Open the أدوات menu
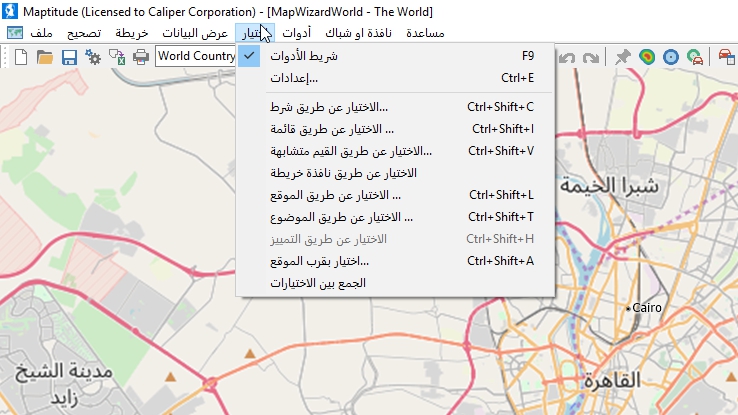Screen dimensions: 738x415 (x=298, y=33)
